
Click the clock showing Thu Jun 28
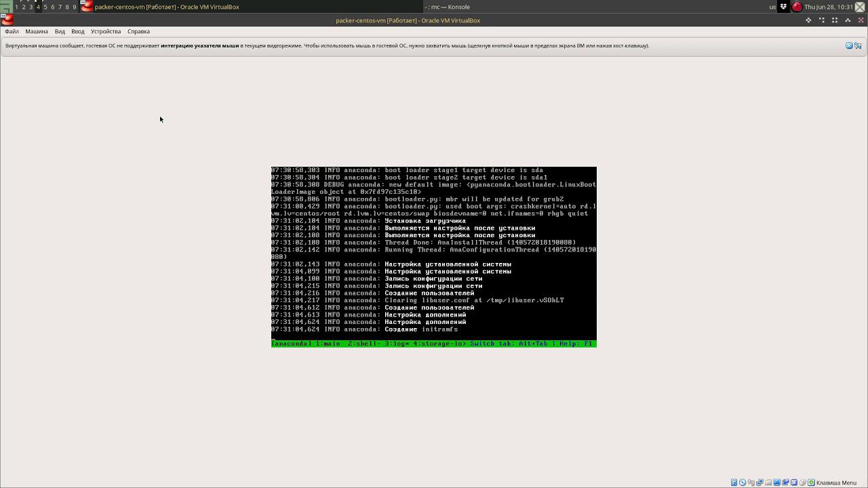[829, 7]
